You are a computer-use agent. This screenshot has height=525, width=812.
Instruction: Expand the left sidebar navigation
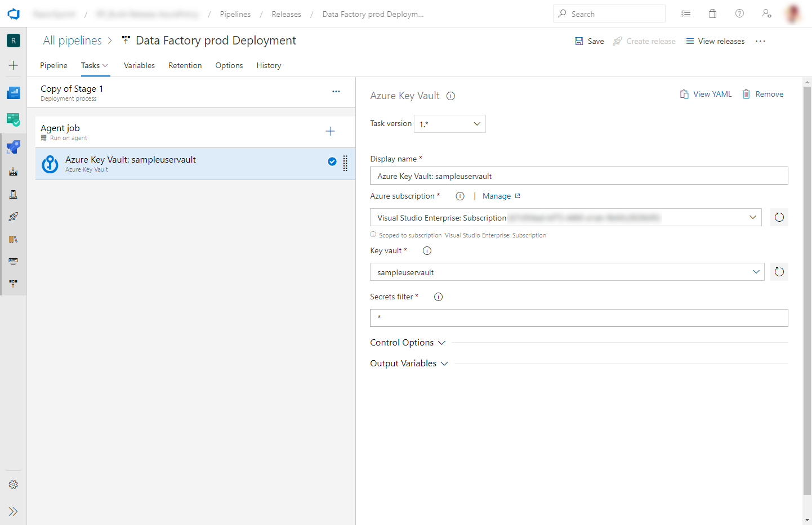[x=14, y=511]
